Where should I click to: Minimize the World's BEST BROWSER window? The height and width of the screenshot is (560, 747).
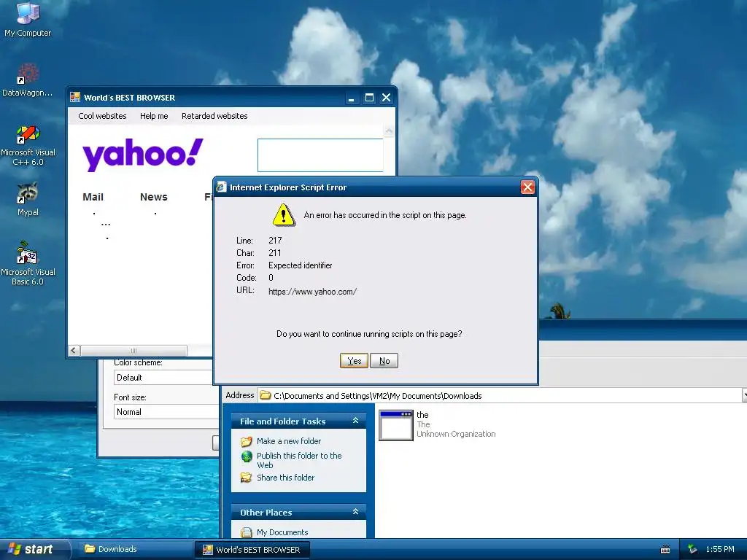click(x=351, y=98)
